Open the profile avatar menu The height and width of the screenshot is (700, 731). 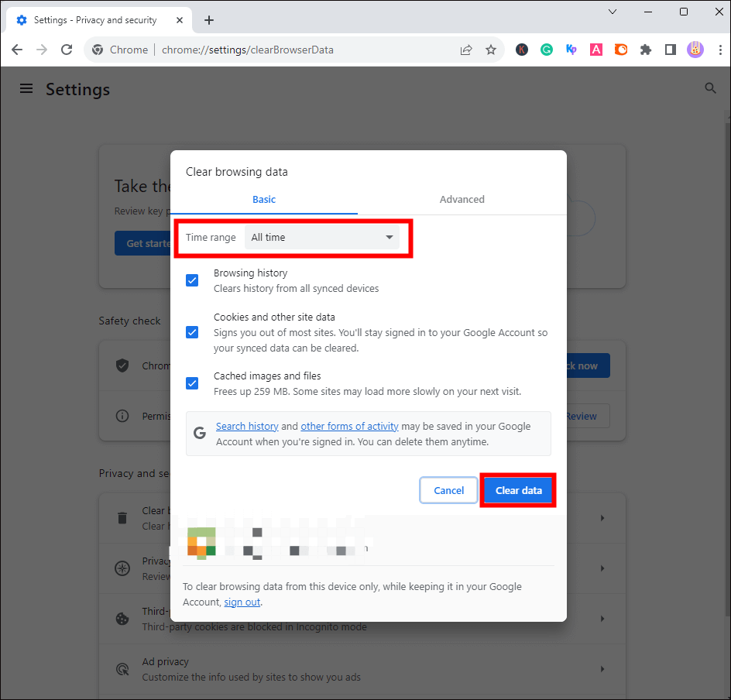tap(695, 50)
